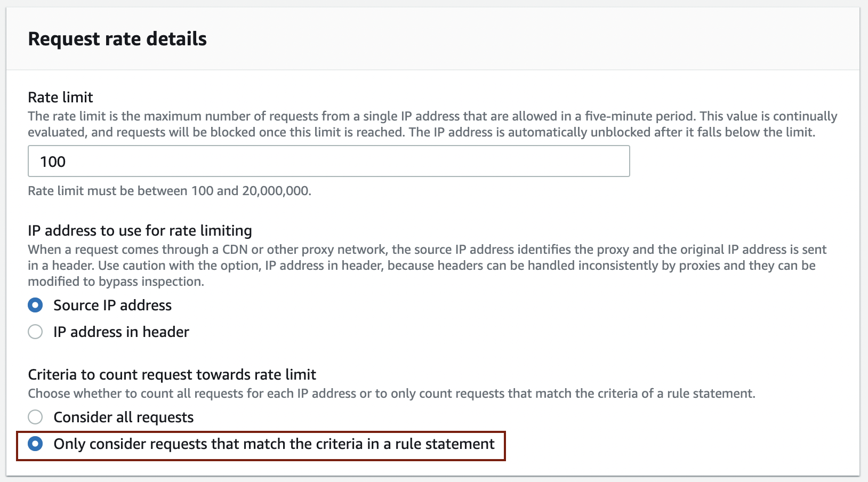The width and height of the screenshot is (868, 482).
Task: Click the "Rate limit must be between" hint text
Action: point(169,191)
